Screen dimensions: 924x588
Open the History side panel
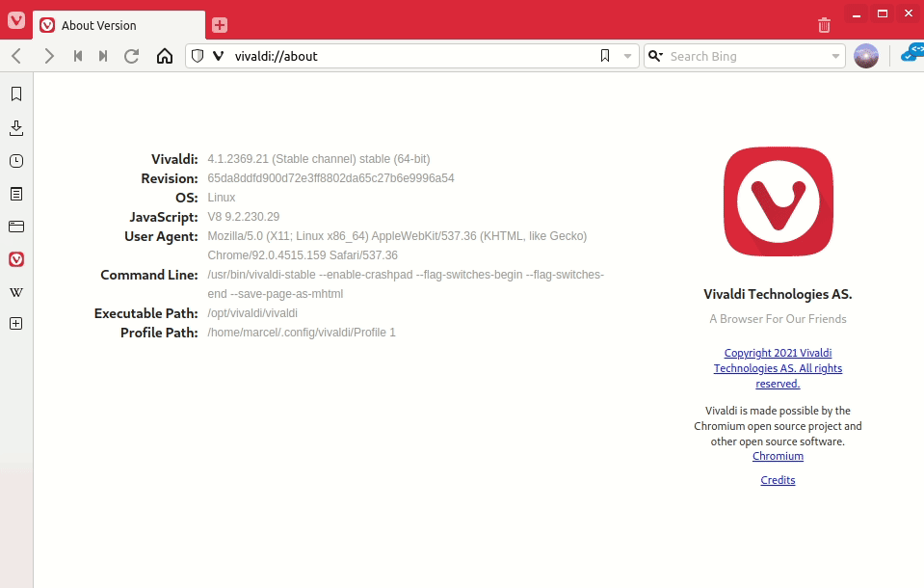[x=16, y=161]
